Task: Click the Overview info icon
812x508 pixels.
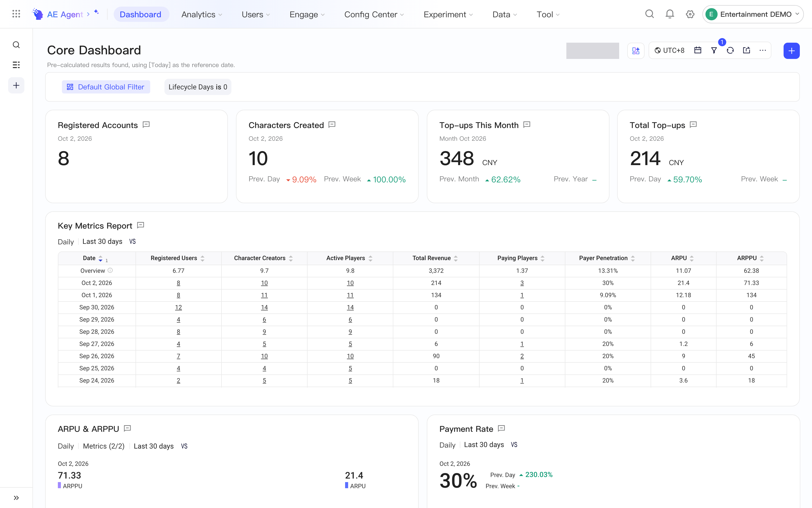Action: pos(110,270)
